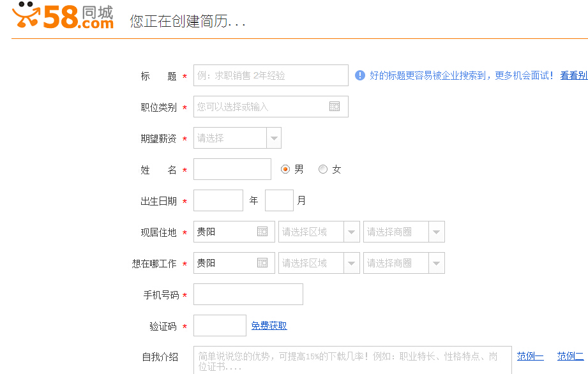588x374 pixels.
Task: Select the 男 gender radio button
Action: click(x=285, y=168)
